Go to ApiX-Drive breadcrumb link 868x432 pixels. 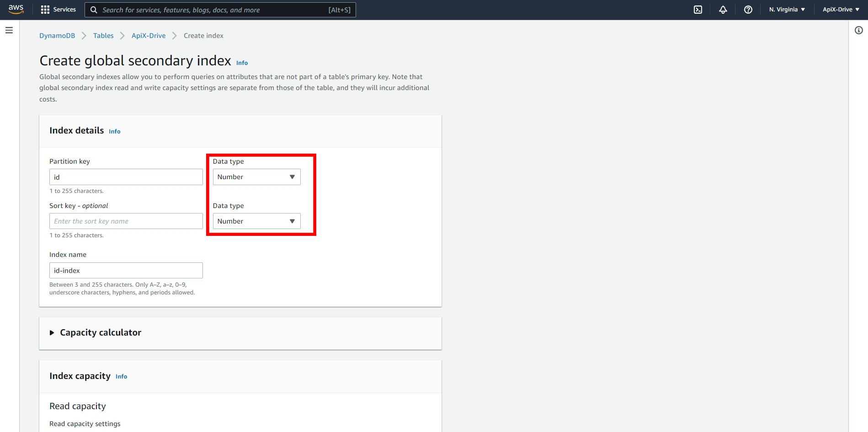(149, 36)
